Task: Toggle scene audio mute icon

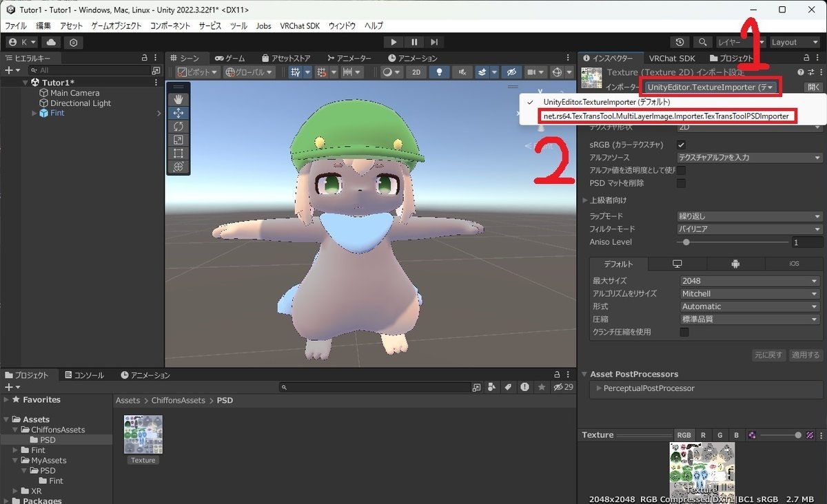Action: (462, 72)
